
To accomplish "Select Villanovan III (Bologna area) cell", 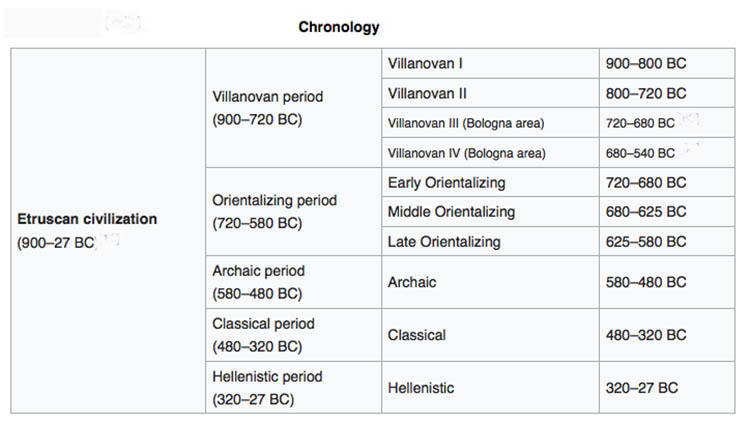I will click(465, 123).
